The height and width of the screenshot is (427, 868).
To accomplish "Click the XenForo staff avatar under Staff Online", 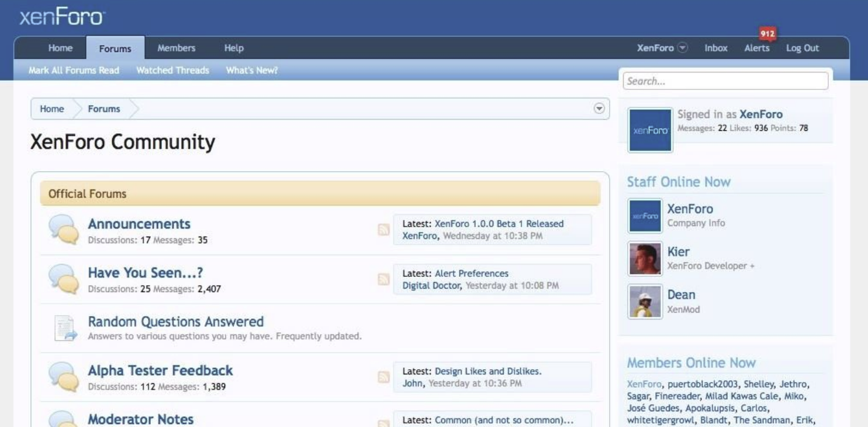I will [x=645, y=216].
